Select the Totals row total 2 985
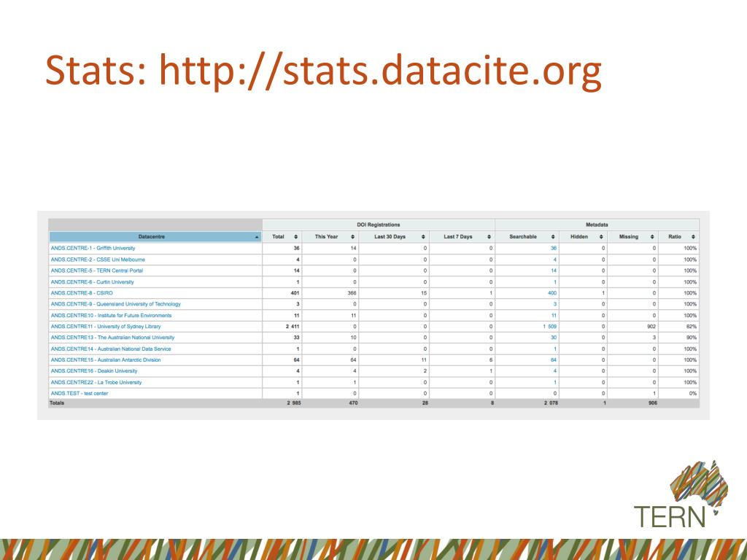Image resolution: width=747 pixels, height=560 pixels. (x=293, y=402)
